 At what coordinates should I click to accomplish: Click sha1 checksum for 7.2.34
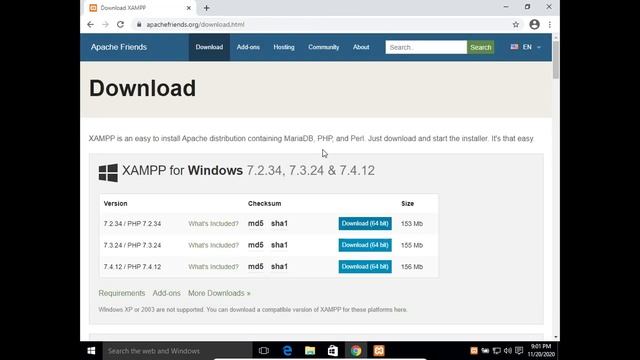tap(280, 223)
